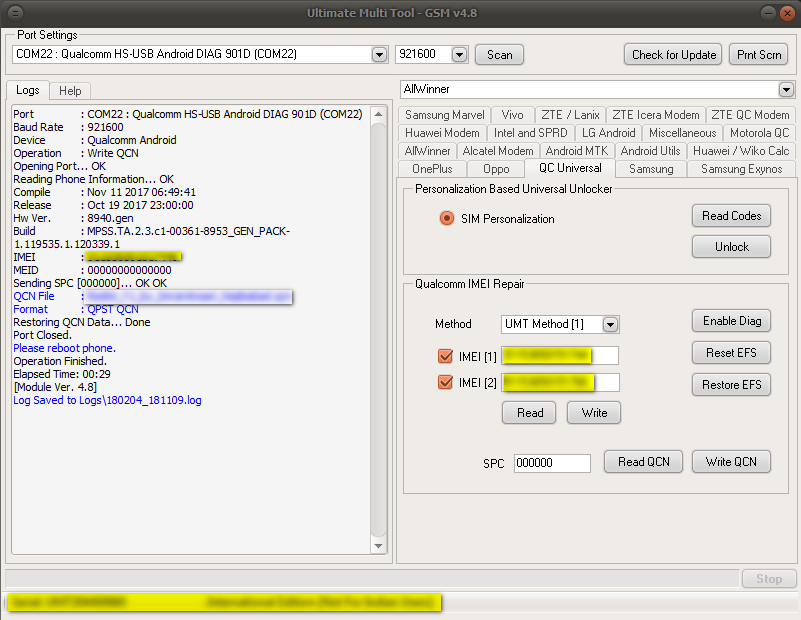This screenshot has height=620, width=801.
Task: Click the Scan button for ports
Action: coord(499,55)
